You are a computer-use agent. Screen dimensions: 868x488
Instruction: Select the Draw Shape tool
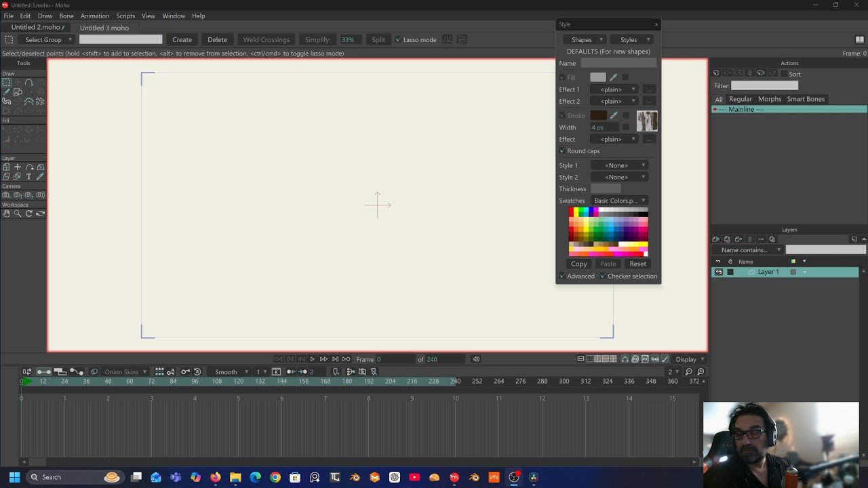point(18,92)
